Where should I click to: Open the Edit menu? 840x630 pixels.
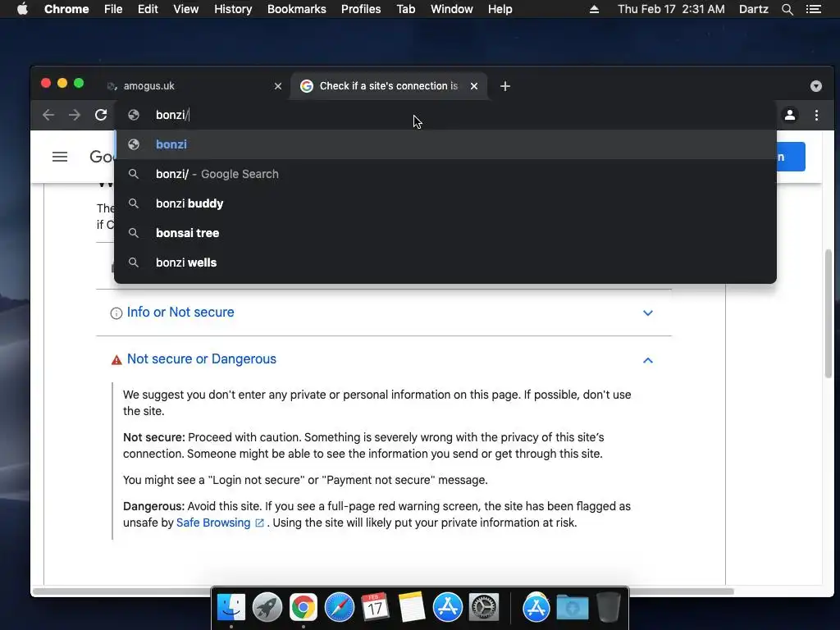(x=148, y=9)
